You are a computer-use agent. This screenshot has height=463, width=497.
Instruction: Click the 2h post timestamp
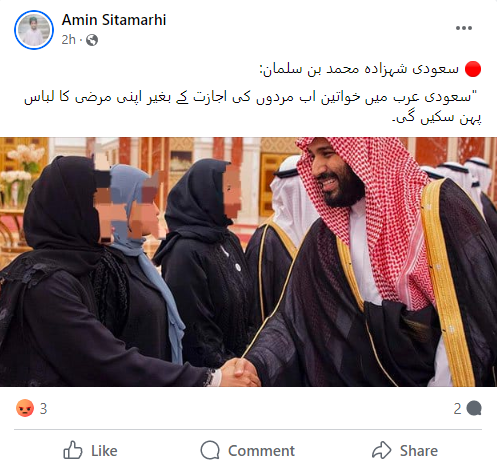[x=68, y=40]
